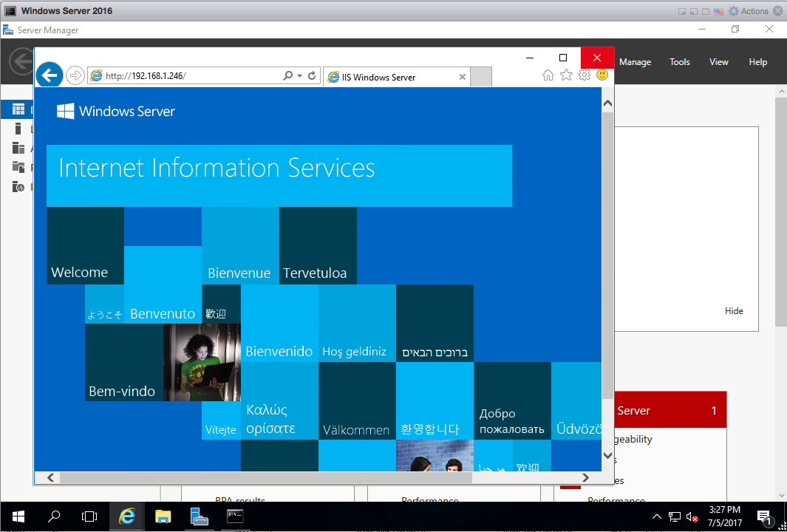Click the Bienvenido tile

(279, 323)
